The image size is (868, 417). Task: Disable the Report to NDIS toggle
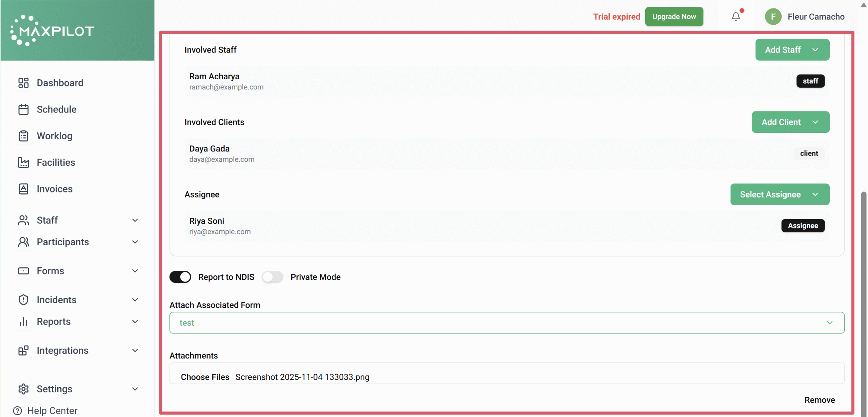pos(180,277)
